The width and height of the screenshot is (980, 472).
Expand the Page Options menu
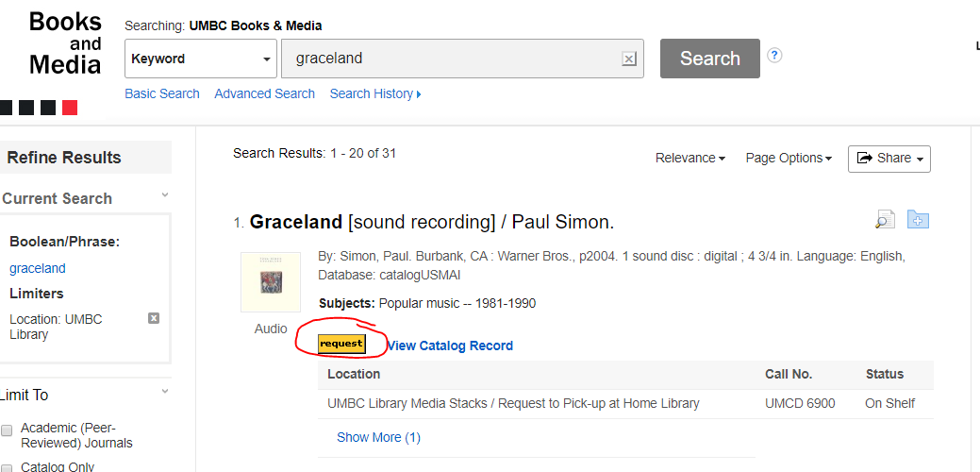[x=789, y=159]
